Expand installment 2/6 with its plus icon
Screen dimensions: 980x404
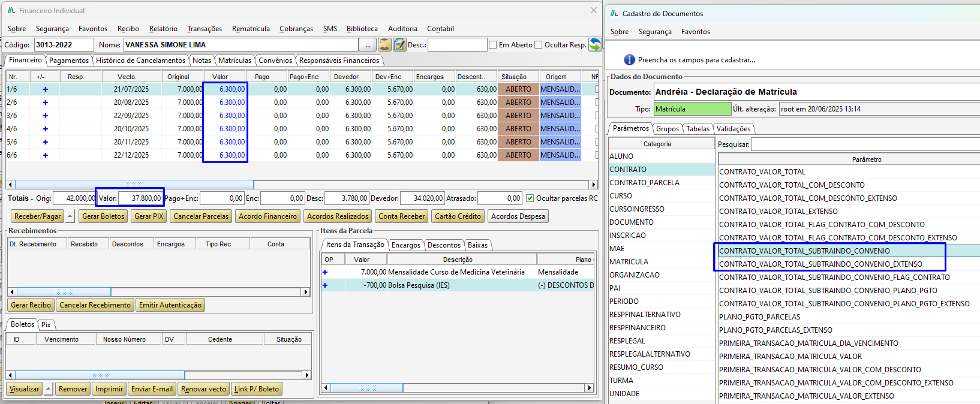tap(45, 102)
